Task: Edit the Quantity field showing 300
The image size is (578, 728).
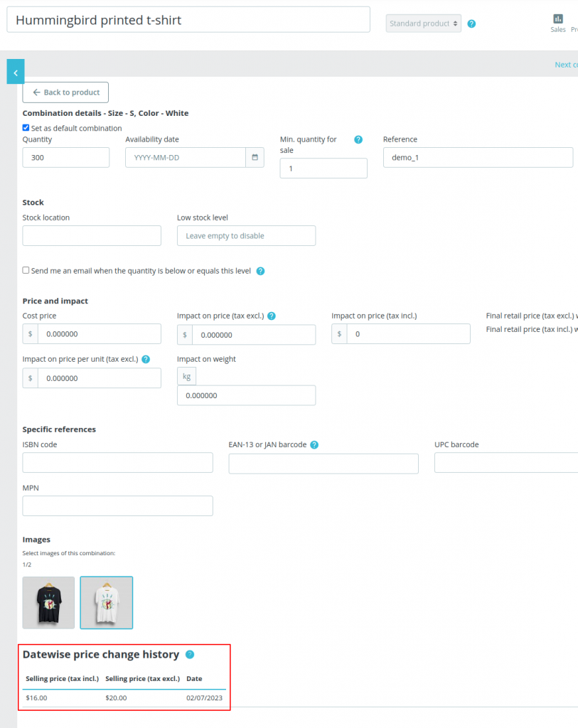Action: 66,157
